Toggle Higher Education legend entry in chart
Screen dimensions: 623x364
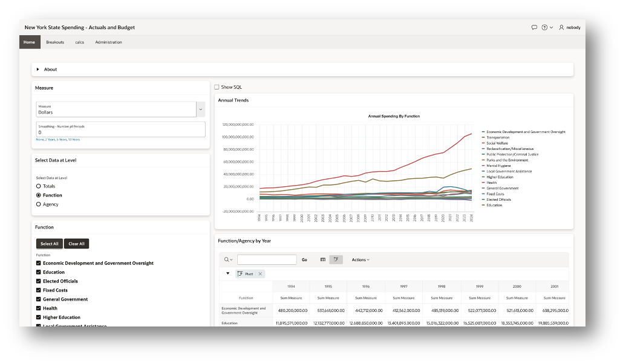tap(497, 177)
